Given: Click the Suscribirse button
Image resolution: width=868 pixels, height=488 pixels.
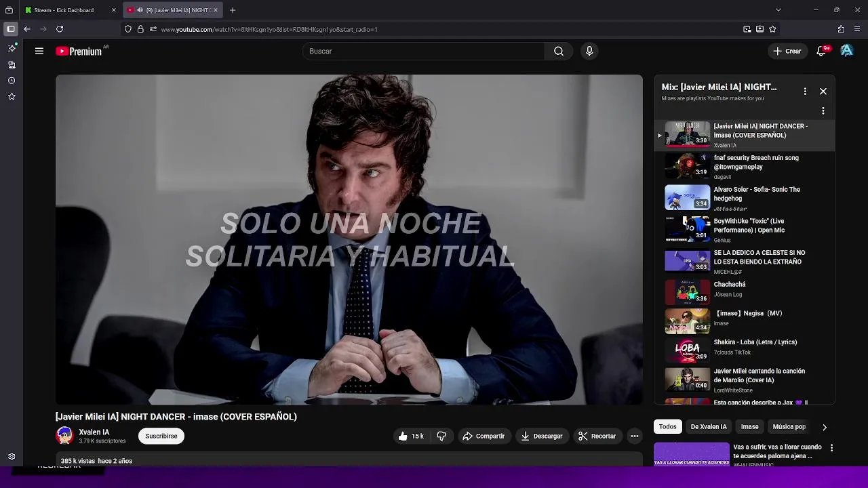Looking at the screenshot, I should [161, 436].
